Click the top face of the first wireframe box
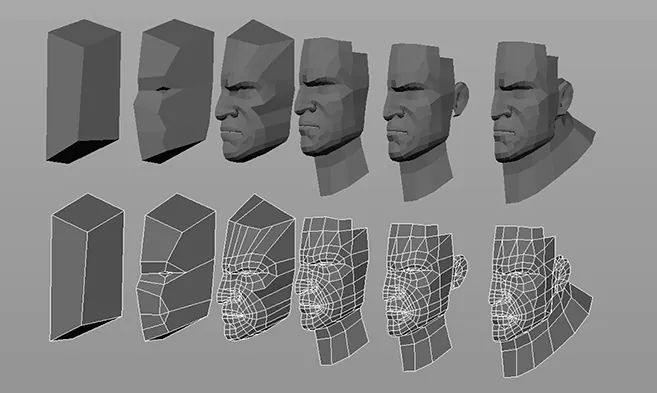This screenshot has width=657, height=393. (88, 212)
